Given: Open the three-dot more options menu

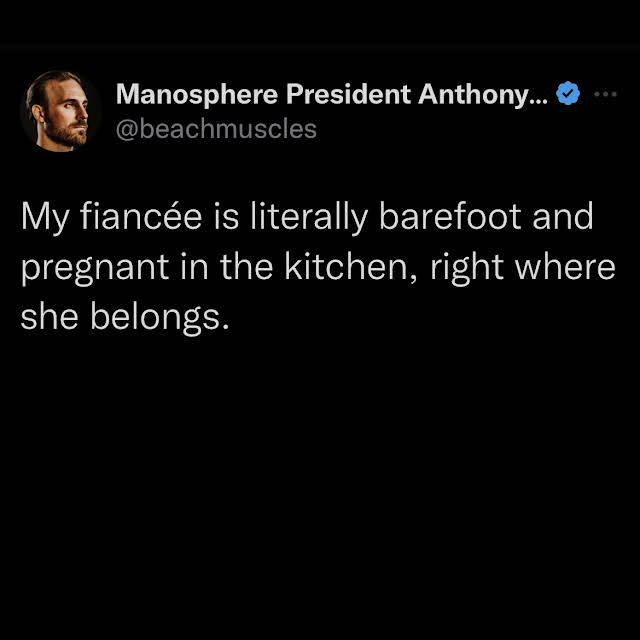Looking at the screenshot, I should (606, 95).
